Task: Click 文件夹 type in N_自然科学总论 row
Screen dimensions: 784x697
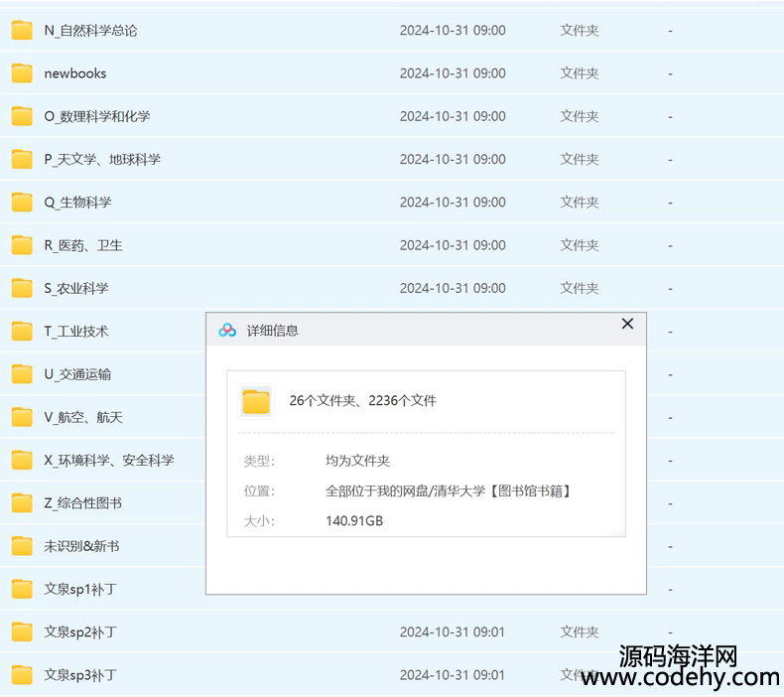Action: tap(580, 31)
